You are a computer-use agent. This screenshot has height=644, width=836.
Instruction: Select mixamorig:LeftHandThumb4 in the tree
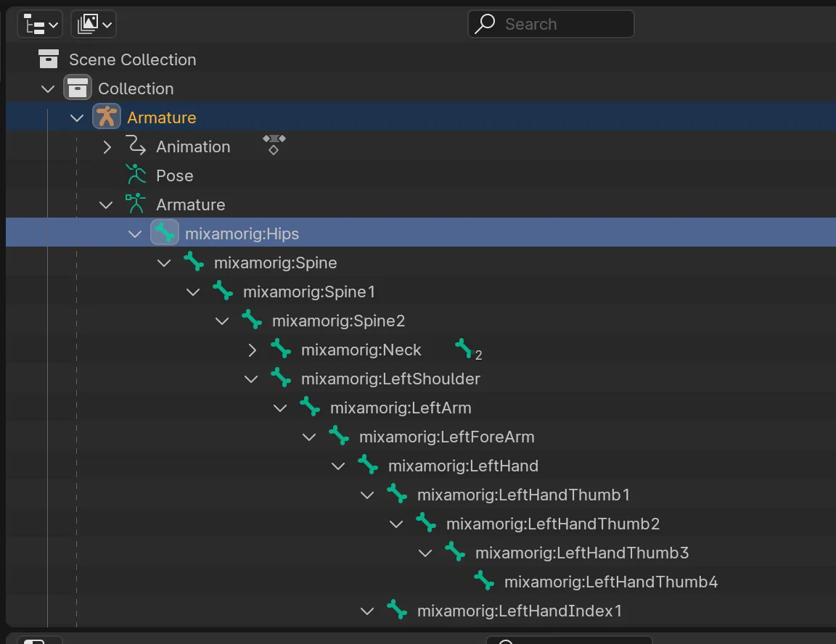coord(610,582)
